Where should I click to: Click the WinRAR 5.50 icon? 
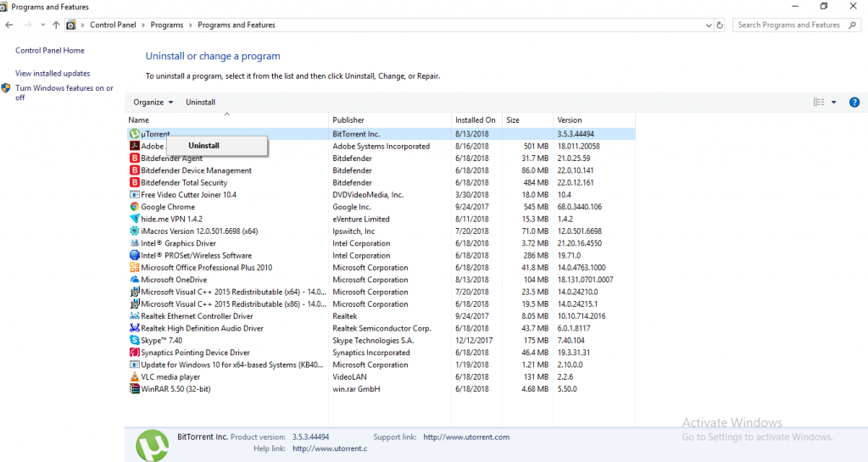click(134, 389)
